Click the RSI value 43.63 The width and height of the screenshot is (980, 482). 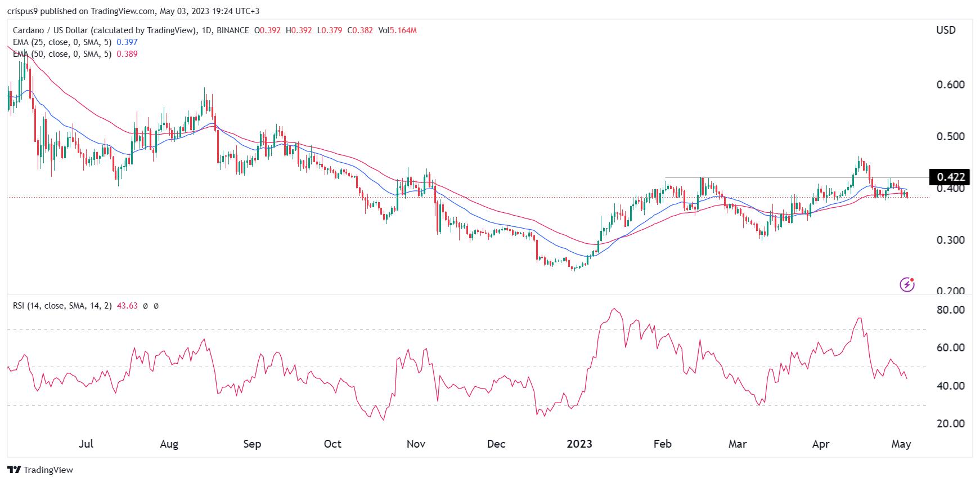coord(127,306)
